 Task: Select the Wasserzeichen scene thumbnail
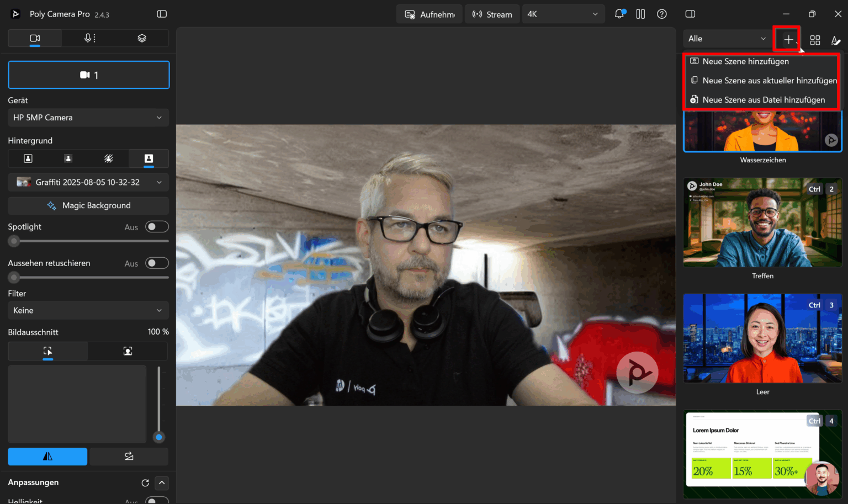click(x=762, y=131)
